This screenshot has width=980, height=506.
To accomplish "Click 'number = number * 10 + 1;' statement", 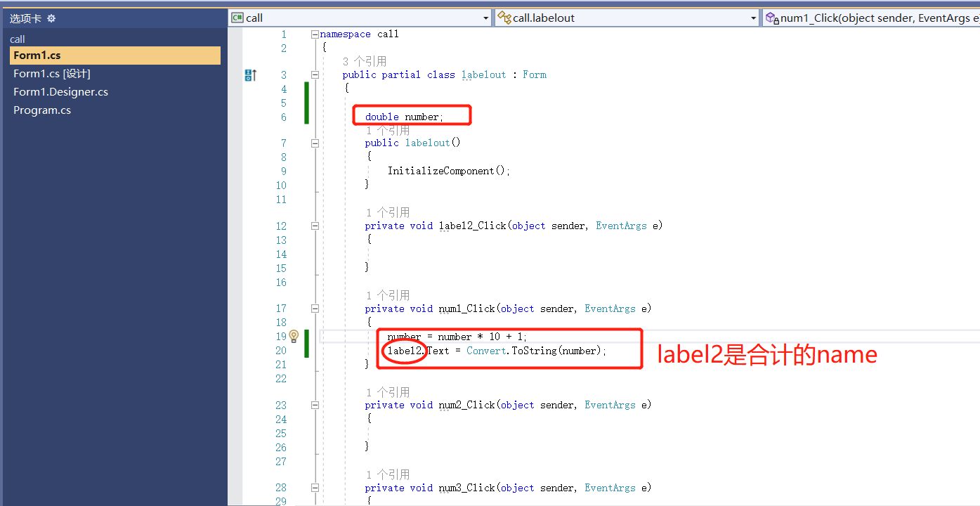I will [x=457, y=337].
